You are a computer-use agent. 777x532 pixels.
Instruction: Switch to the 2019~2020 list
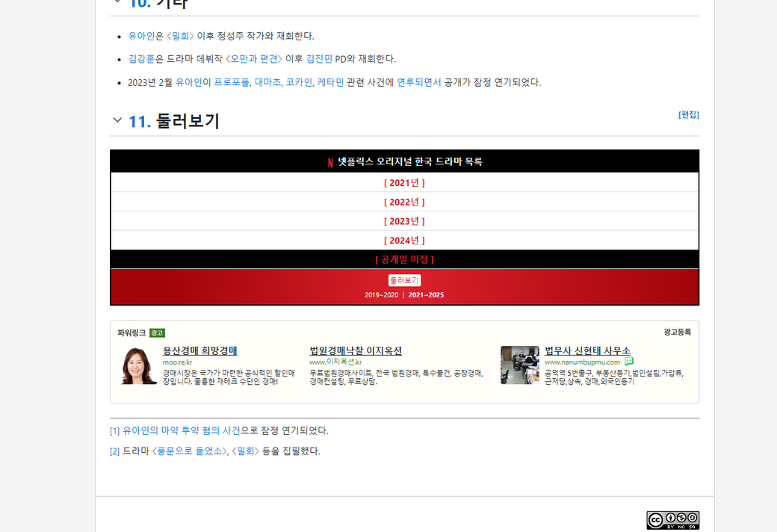[381, 295]
